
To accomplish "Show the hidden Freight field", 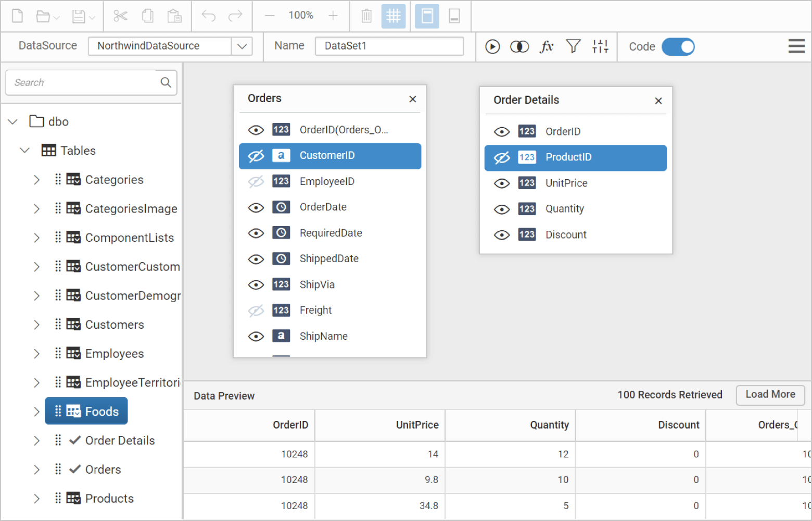I will 256,310.
